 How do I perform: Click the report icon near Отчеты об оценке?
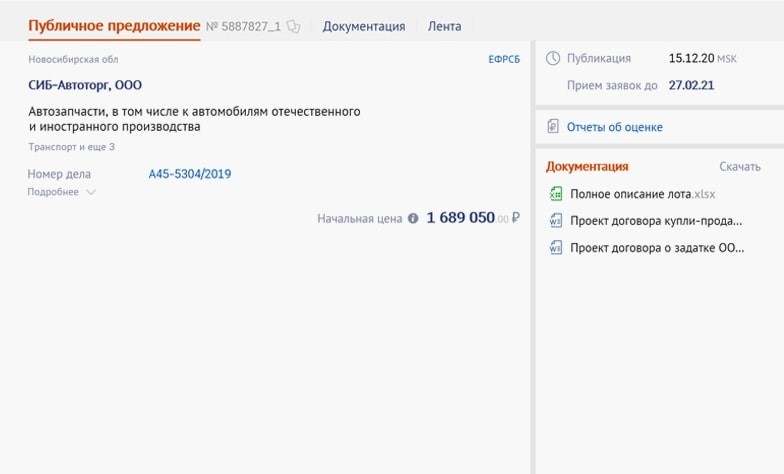click(553, 126)
